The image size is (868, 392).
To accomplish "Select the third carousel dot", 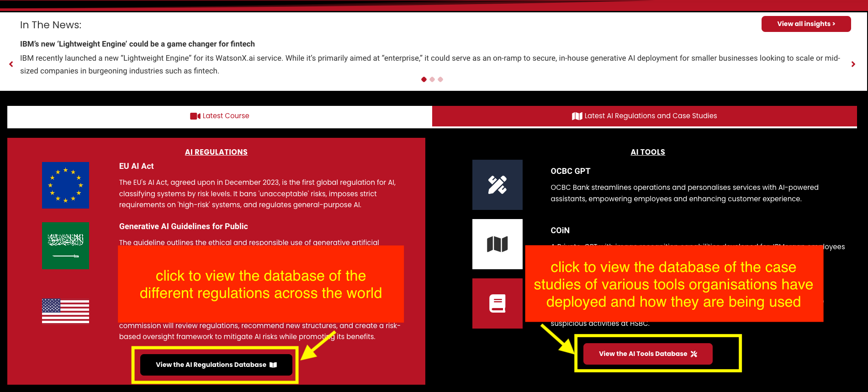I will click(440, 79).
